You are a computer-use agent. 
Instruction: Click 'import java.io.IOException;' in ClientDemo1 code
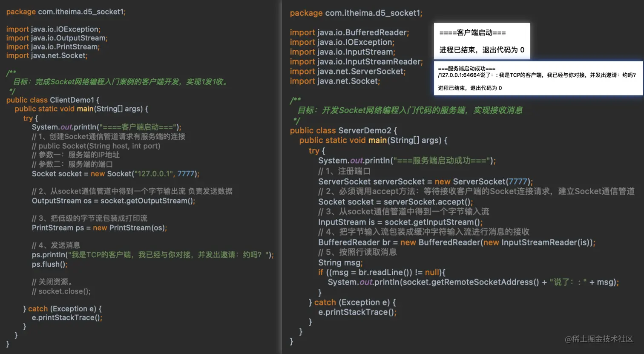pos(53,29)
